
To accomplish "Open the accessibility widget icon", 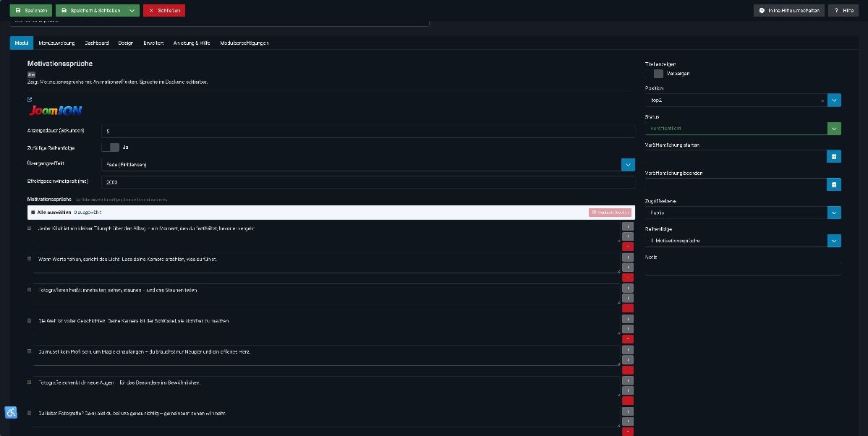I will [x=11, y=412].
